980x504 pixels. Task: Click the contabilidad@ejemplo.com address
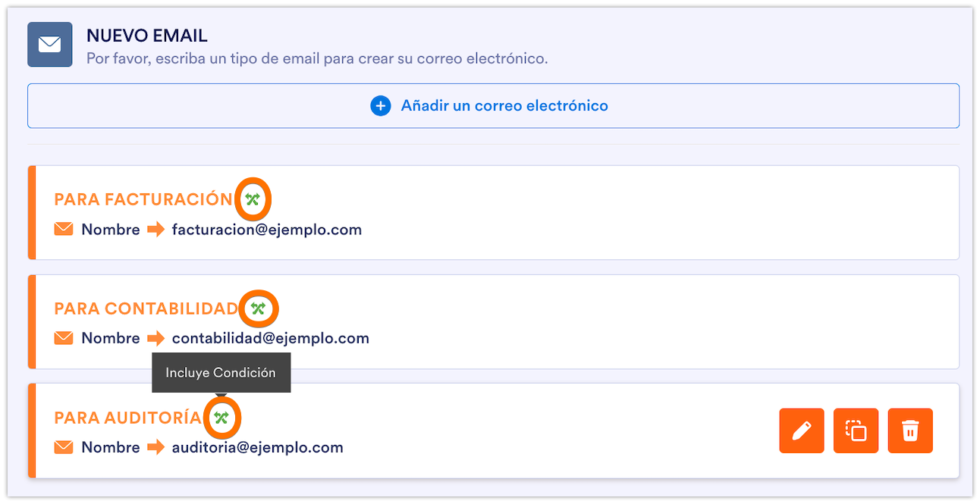271,338
